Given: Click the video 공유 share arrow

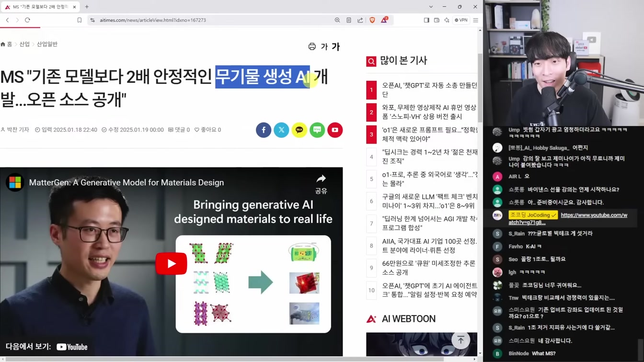Looking at the screenshot, I should click(x=321, y=184).
